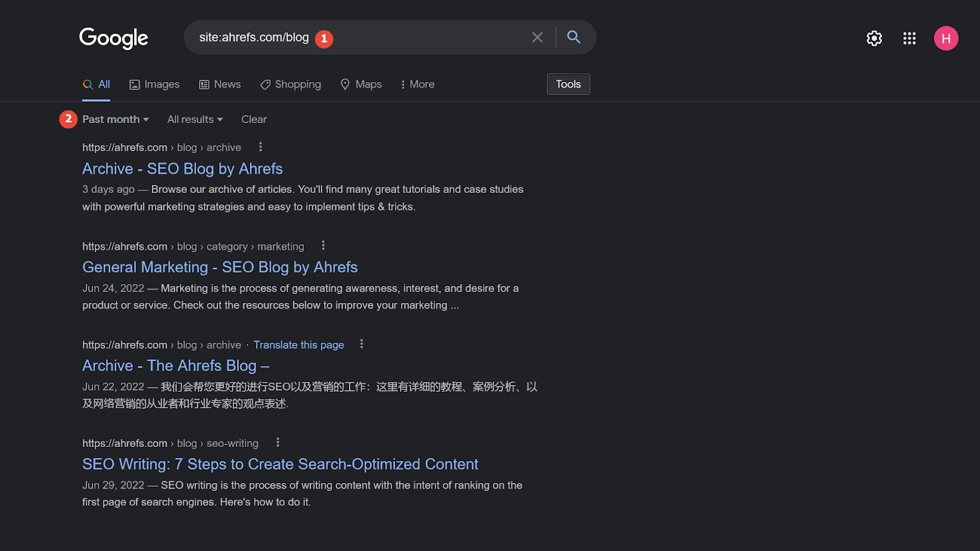Open three-dot menu for SEO Writing result
Image resolution: width=980 pixels, height=551 pixels.
point(277,442)
